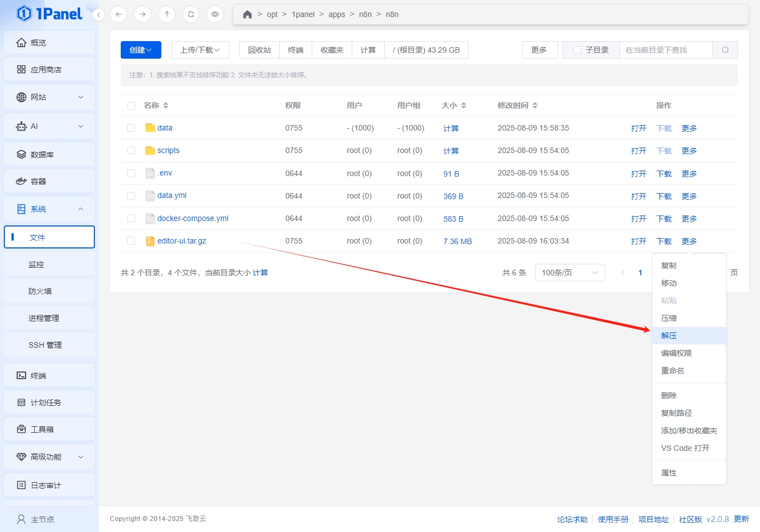Open 更多 menu for editor-ui.tar.gz row
760x532 pixels.
[689, 241]
